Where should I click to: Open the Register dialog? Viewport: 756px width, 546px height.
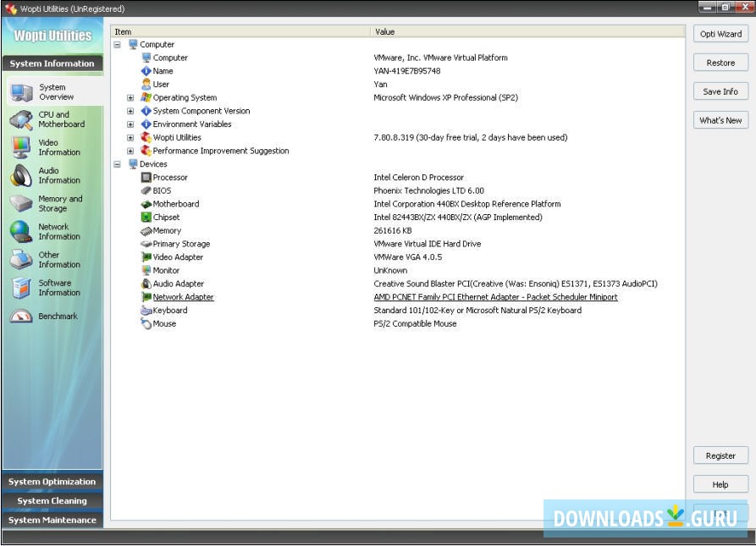point(720,455)
